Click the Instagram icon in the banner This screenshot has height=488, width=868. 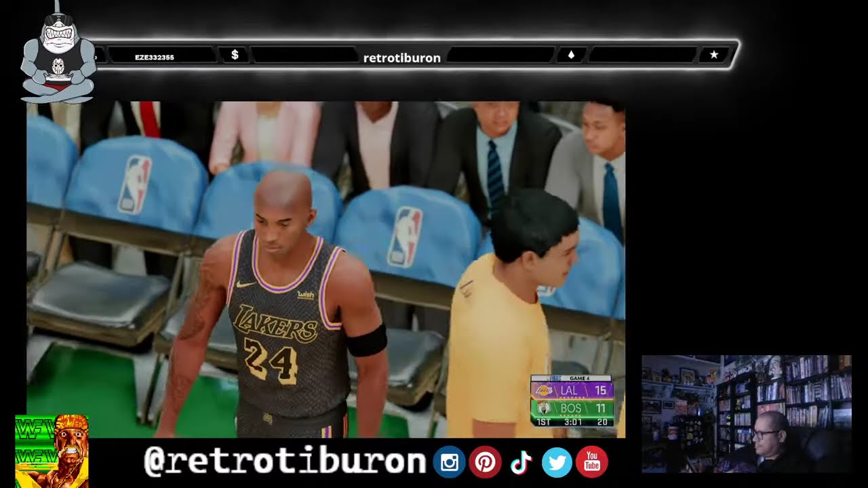450,462
